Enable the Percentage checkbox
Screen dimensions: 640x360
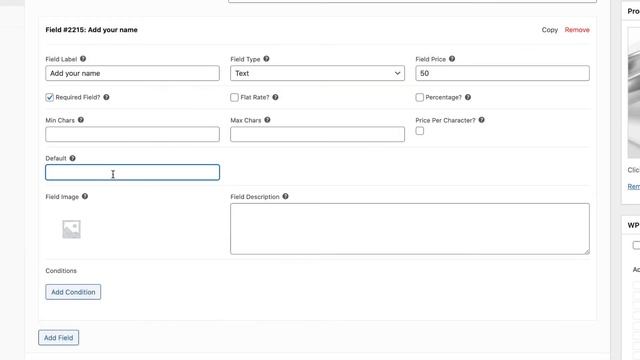click(x=420, y=97)
